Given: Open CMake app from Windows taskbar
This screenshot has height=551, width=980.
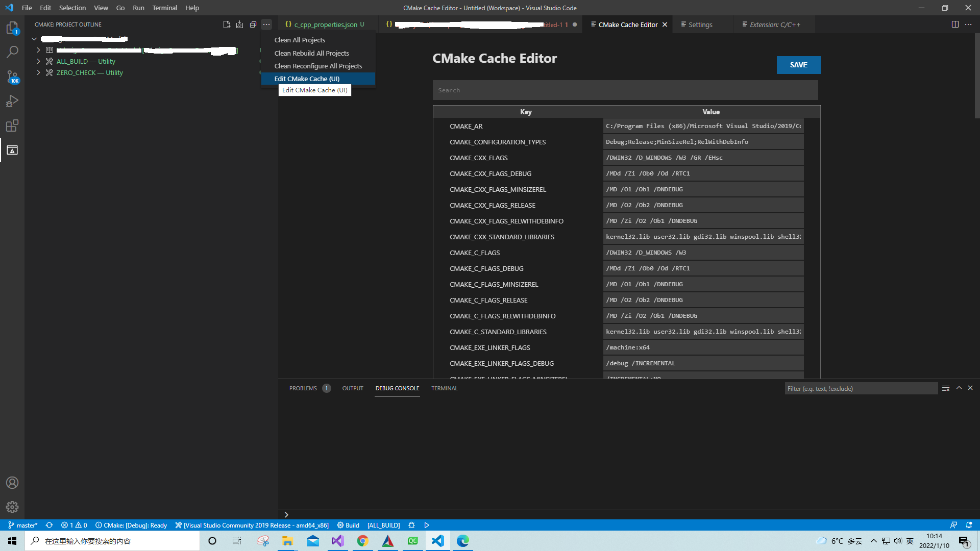Looking at the screenshot, I should (388, 541).
